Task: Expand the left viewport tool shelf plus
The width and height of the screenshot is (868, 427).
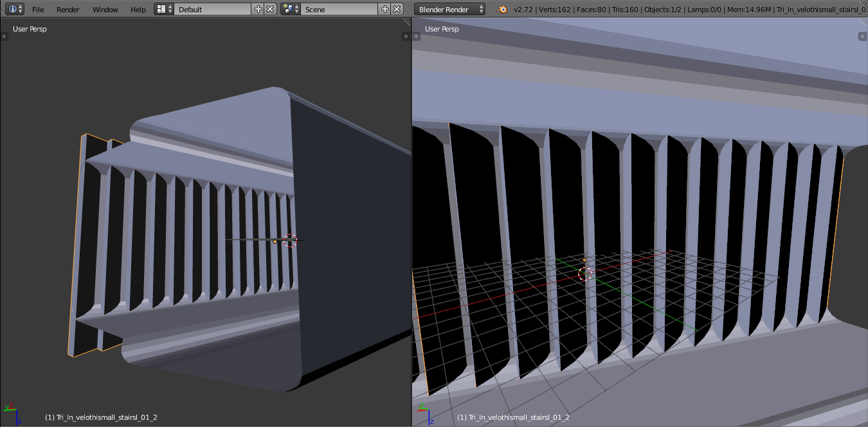Action: (5, 37)
